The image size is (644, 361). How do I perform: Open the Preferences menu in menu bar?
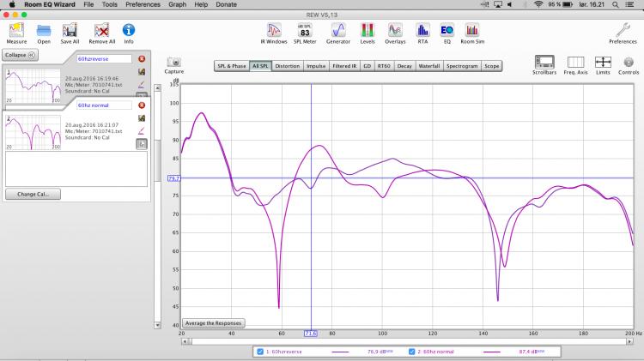[143, 5]
